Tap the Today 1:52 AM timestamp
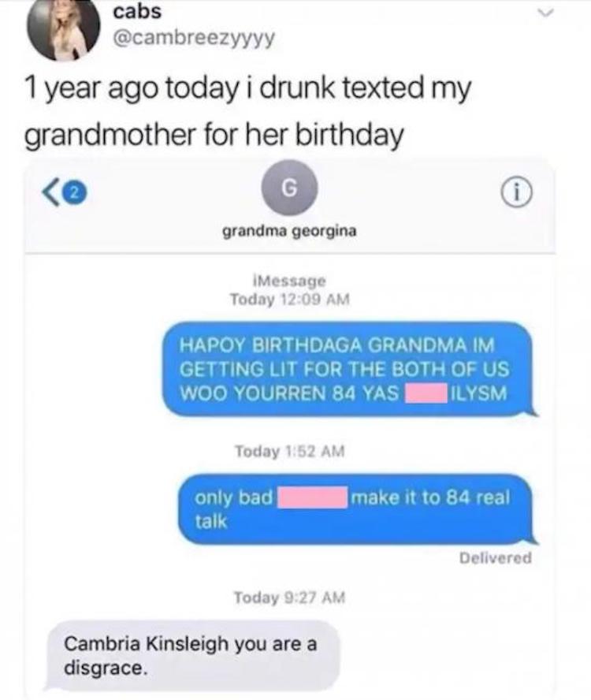591x700 pixels. (x=290, y=452)
